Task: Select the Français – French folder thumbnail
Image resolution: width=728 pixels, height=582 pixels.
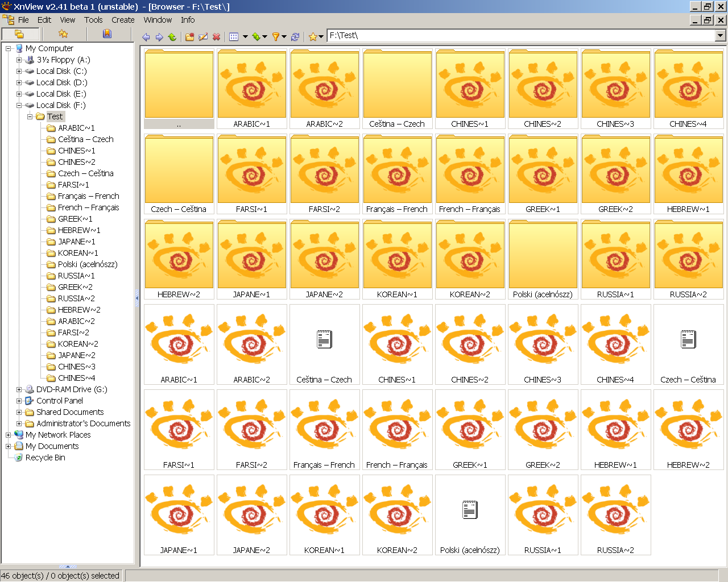Action: 397,174
